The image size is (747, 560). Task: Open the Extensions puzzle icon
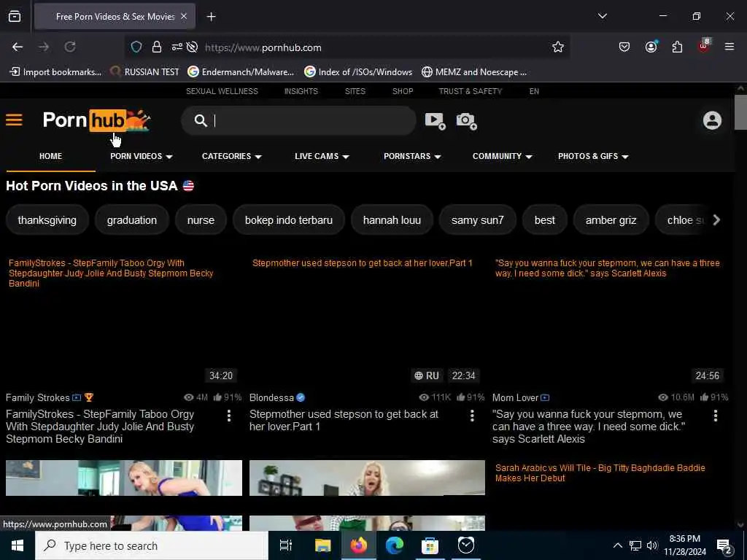click(x=677, y=47)
